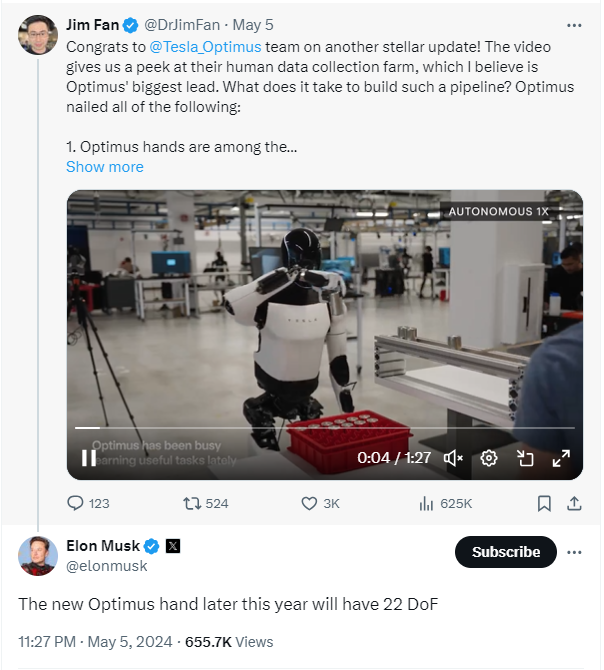Open the @Tesla_Optimus mention link

(205, 47)
